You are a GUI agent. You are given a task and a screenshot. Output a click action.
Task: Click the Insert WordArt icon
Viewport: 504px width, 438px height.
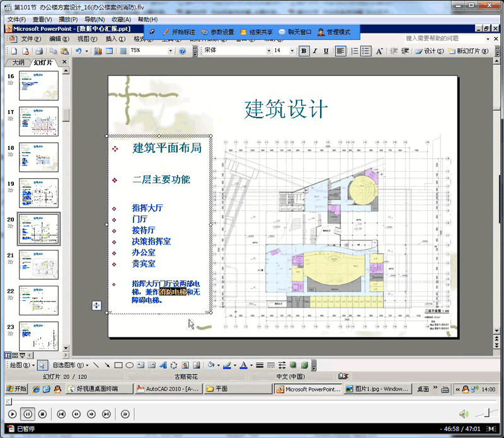point(163,364)
